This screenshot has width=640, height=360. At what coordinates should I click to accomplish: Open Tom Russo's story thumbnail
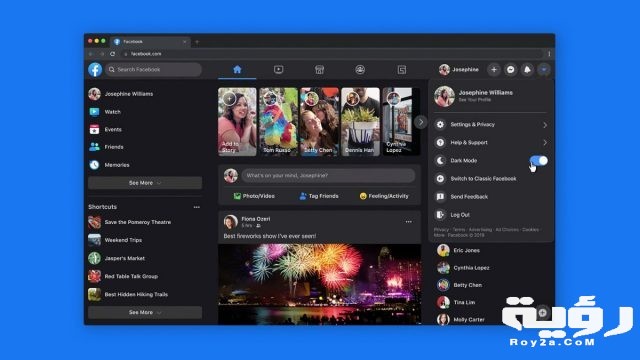(278, 122)
